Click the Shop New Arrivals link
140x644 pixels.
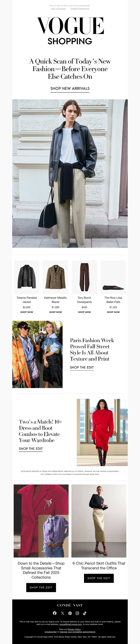(70, 89)
